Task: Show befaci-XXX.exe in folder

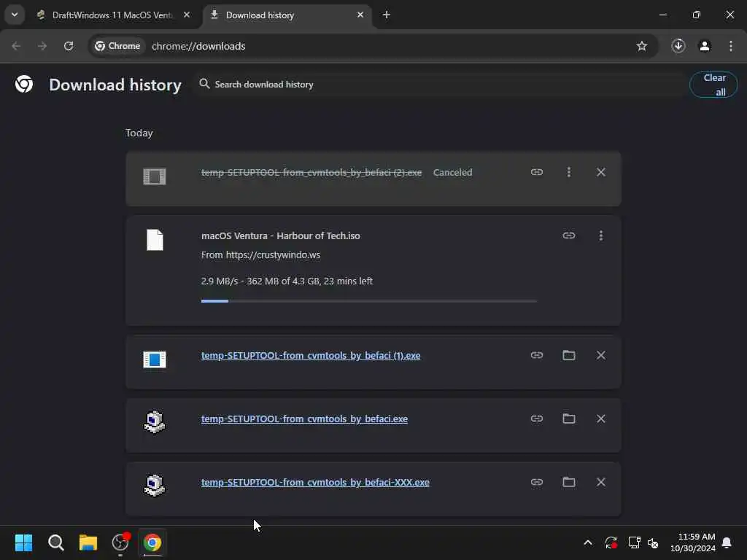Action: [569, 483]
